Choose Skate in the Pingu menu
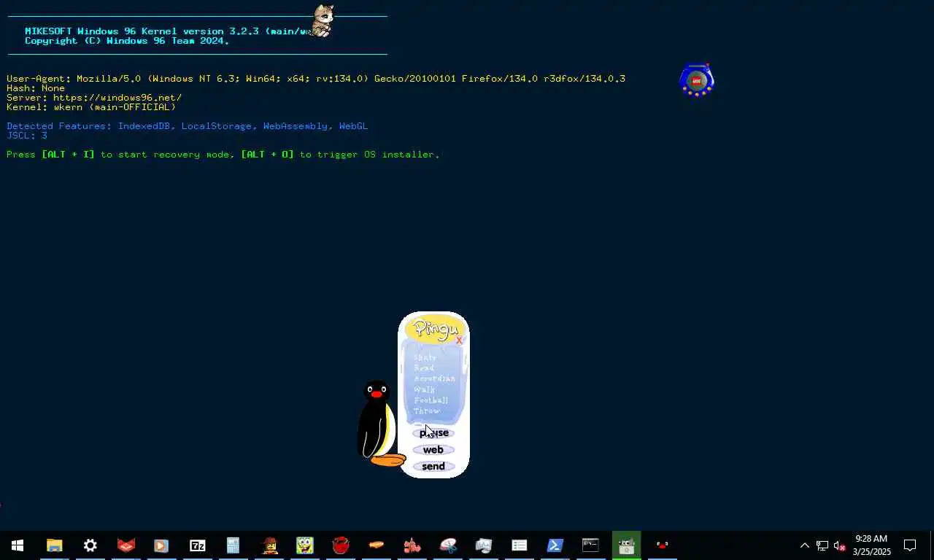 [425, 357]
